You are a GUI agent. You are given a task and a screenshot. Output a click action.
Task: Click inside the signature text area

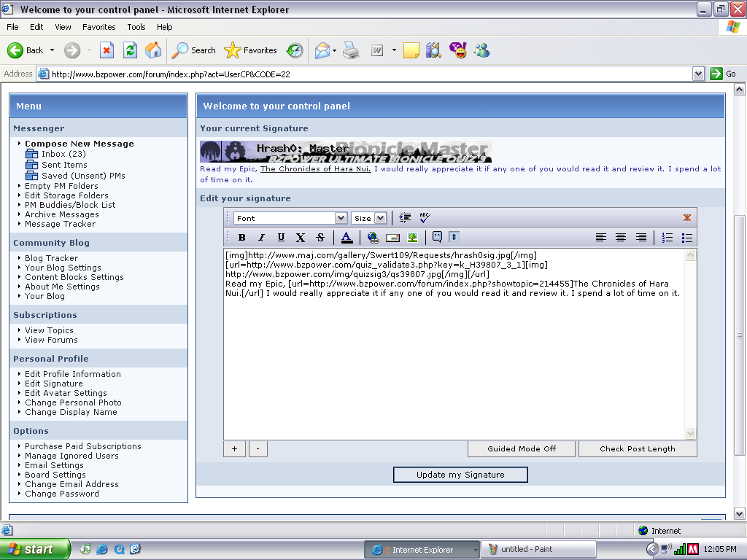pyautogui.click(x=454, y=344)
